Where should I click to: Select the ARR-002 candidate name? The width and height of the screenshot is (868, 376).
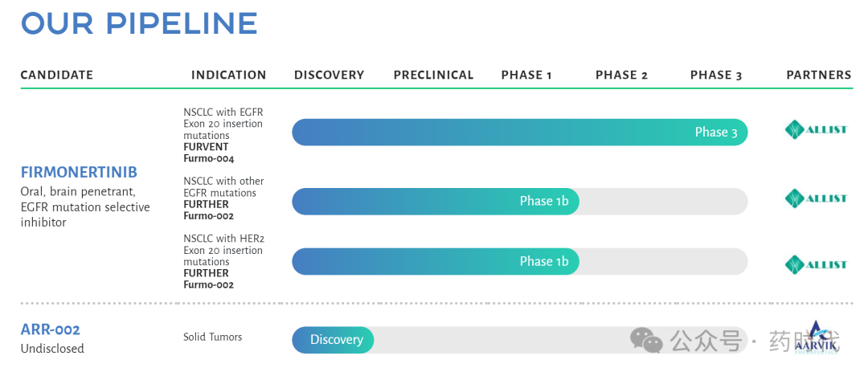pyautogui.click(x=51, y=329)
